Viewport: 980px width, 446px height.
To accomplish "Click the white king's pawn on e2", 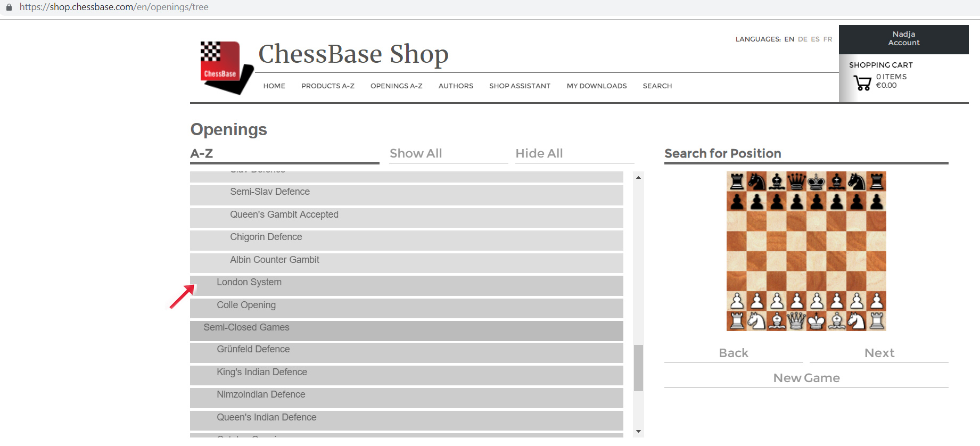I will (816, 301).
